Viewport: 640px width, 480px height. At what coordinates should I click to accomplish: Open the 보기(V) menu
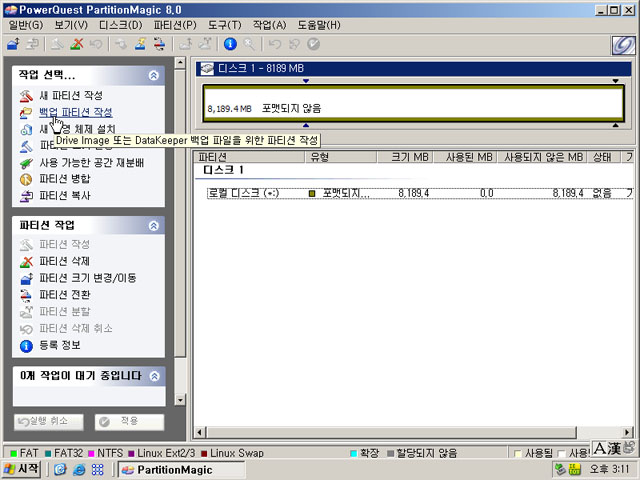71,25
